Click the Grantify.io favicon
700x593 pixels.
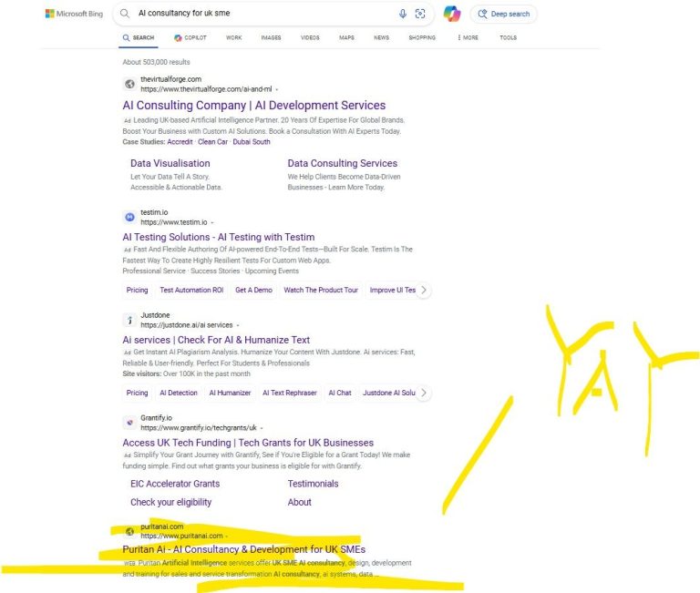(130, 423)
